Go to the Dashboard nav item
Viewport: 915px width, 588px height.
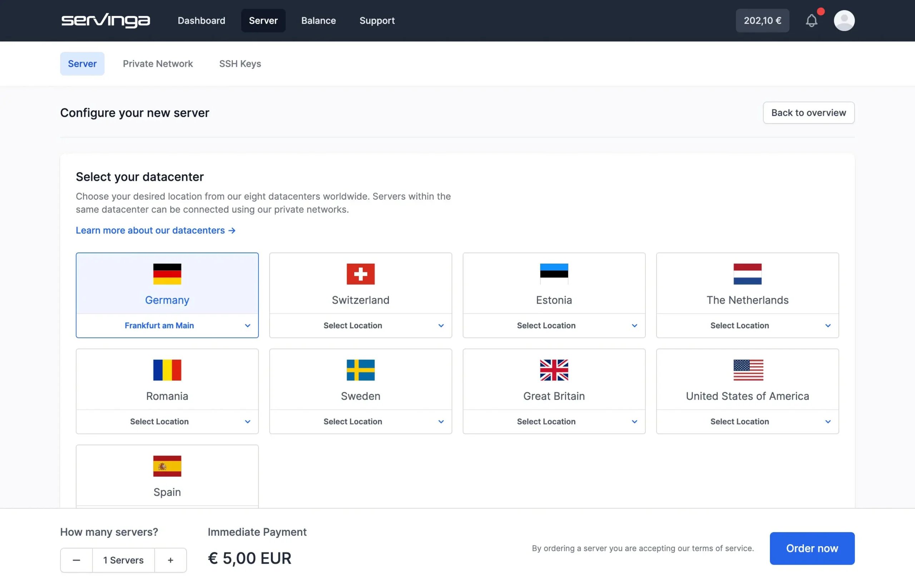click(x=201, y=21)
